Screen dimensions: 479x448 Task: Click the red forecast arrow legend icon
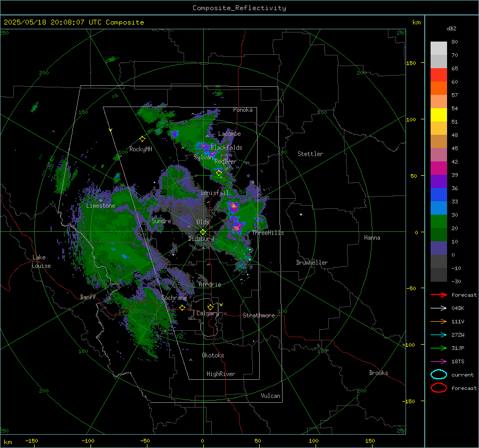click(439, 295)
